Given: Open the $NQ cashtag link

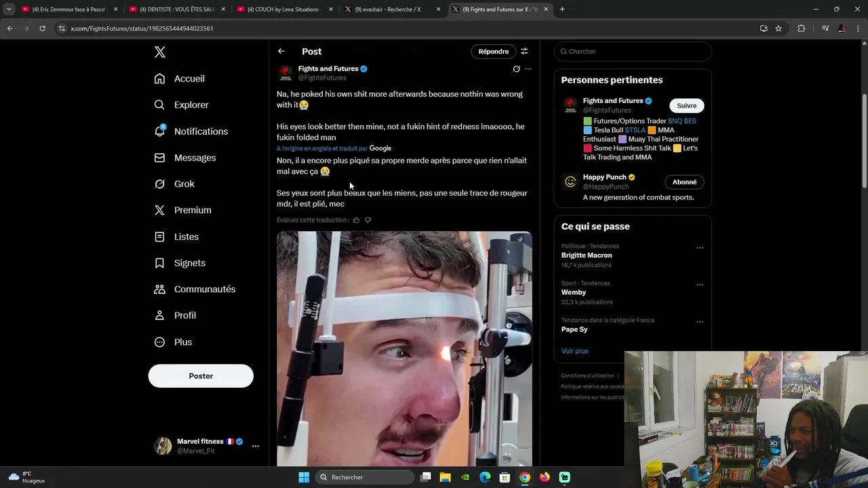Looking at the screenshot, I should 675,121.
